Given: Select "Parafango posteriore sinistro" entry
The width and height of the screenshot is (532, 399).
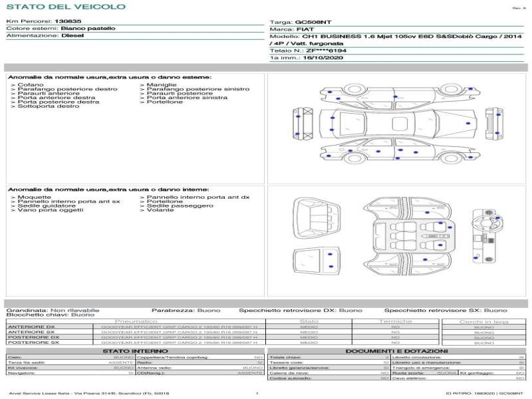Looking at the screenshot, I should [198, 89].
